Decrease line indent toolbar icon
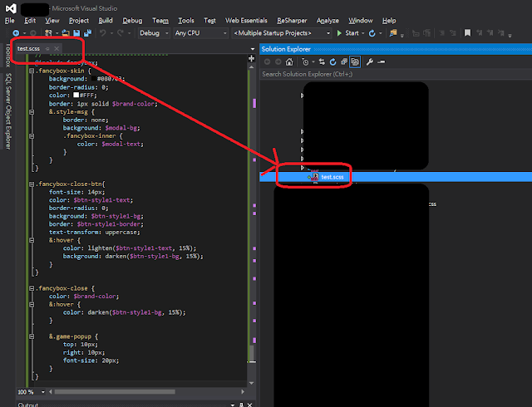Screen dimensions: 532x407 441,33
